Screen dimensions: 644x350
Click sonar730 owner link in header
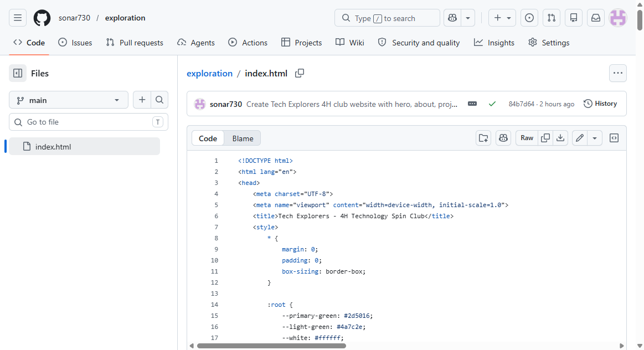pos(74,18)
